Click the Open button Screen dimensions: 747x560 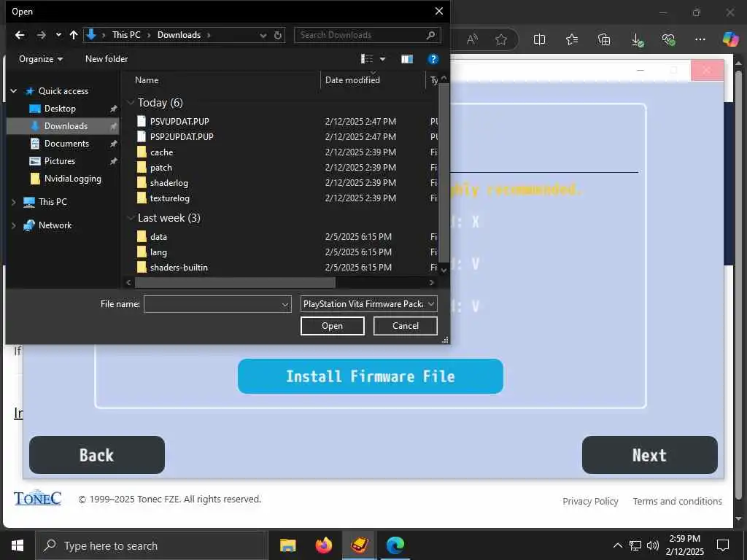click(x=332, y=326)
